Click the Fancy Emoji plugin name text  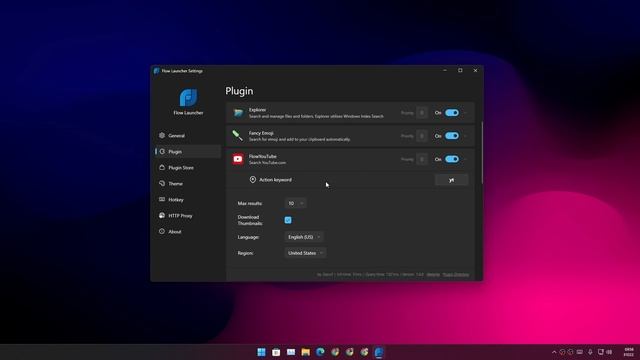261,133
